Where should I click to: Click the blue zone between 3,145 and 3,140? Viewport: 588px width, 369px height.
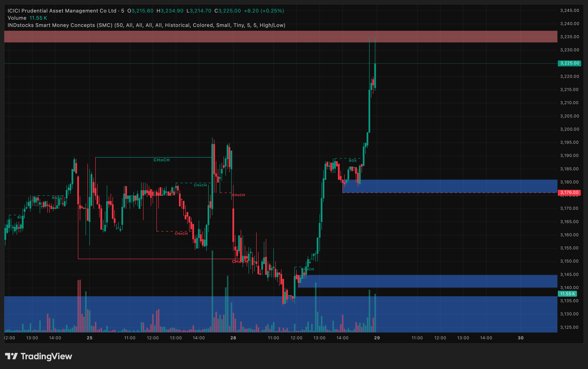(428, 281)
